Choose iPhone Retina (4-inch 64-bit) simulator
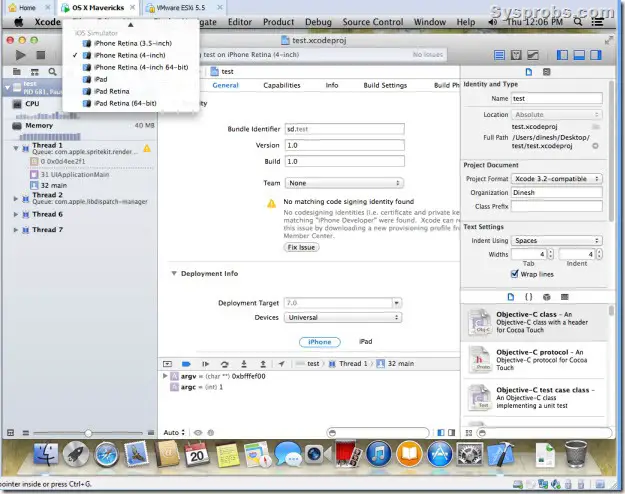The height and width of the screenshot is (494, 625). click(141, 67)
